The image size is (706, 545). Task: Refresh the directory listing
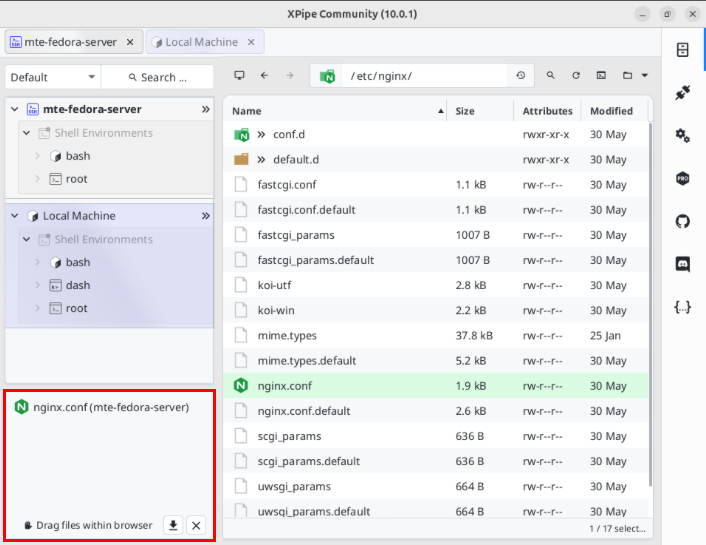(x=576, y=75)
